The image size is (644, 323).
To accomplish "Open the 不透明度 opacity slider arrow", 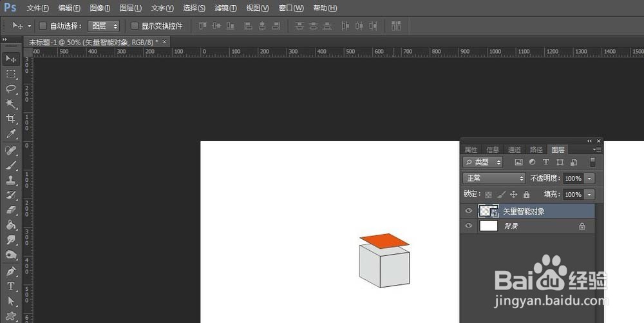I will tap(590, 179).
